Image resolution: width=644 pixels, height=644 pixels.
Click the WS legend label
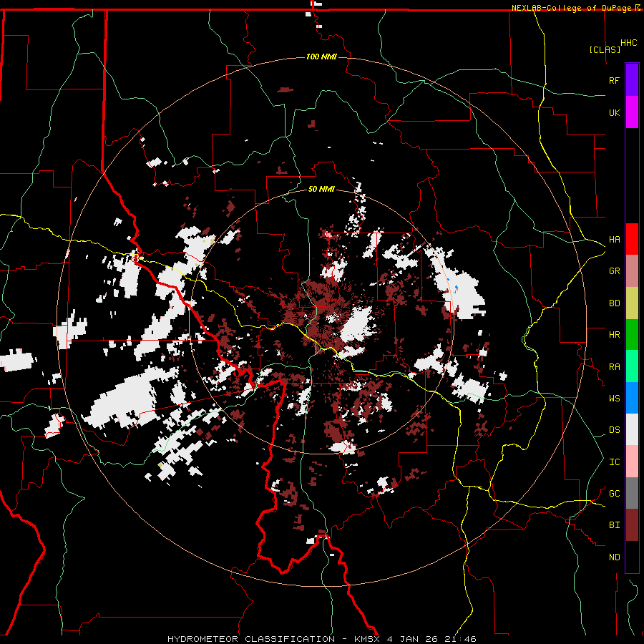pos(614,399)
